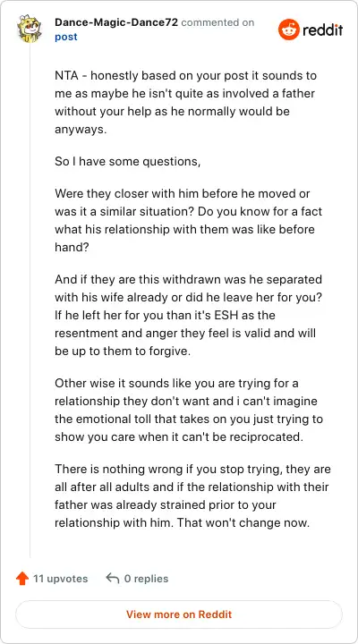Click the "View more on Reddit" button
The image size is (358, 644).
tap(179, 614)
